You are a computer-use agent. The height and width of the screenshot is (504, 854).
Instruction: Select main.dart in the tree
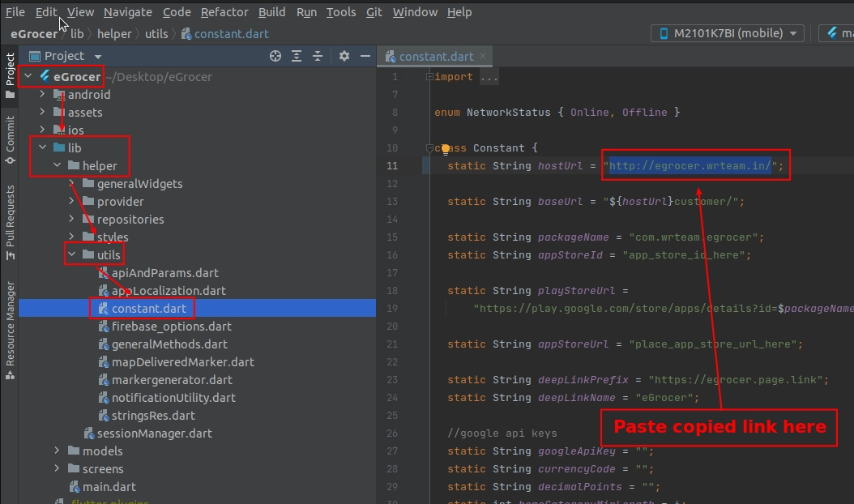109,486
